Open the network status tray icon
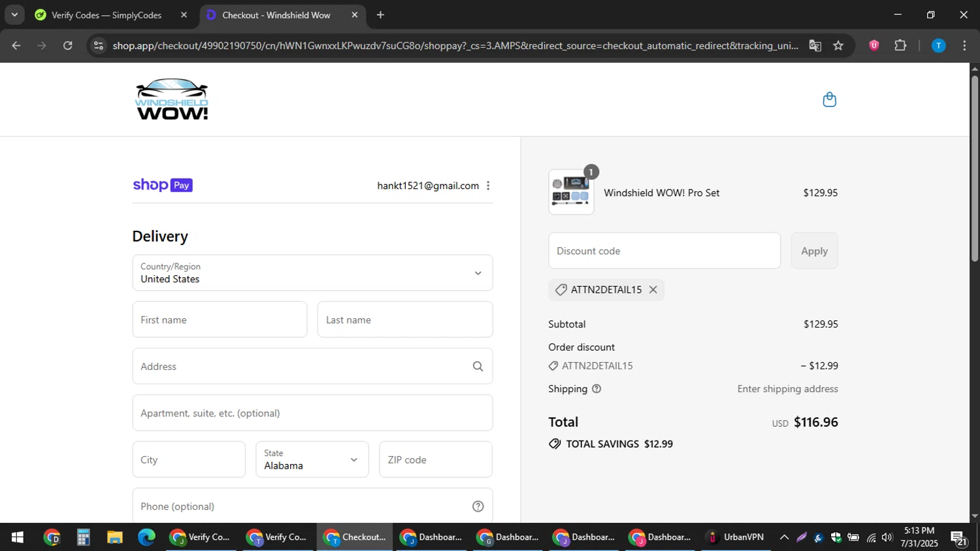 [x=871, y=537]
